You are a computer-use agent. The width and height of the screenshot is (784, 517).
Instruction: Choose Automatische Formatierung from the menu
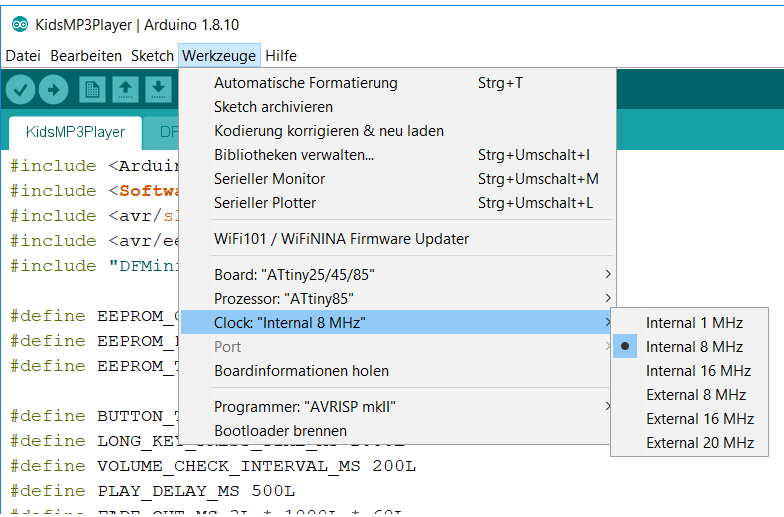[305, 83]
